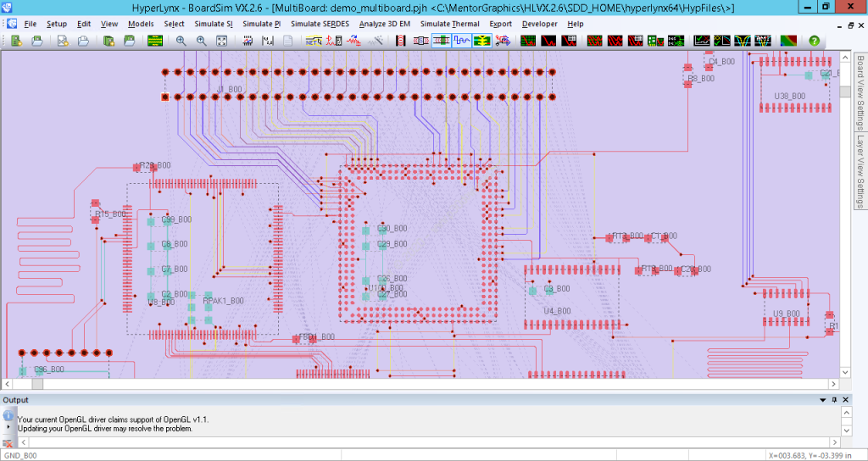Image resolution: width=868 pixels, height=461 pixels.
Task: Click the Power Supplies editor icon
Action: [268, 41]
